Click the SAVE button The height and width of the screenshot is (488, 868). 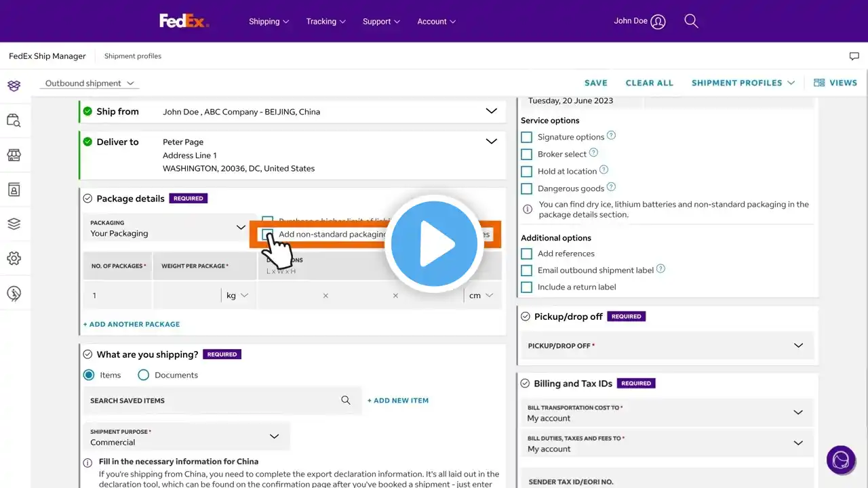tap(596, 83)
